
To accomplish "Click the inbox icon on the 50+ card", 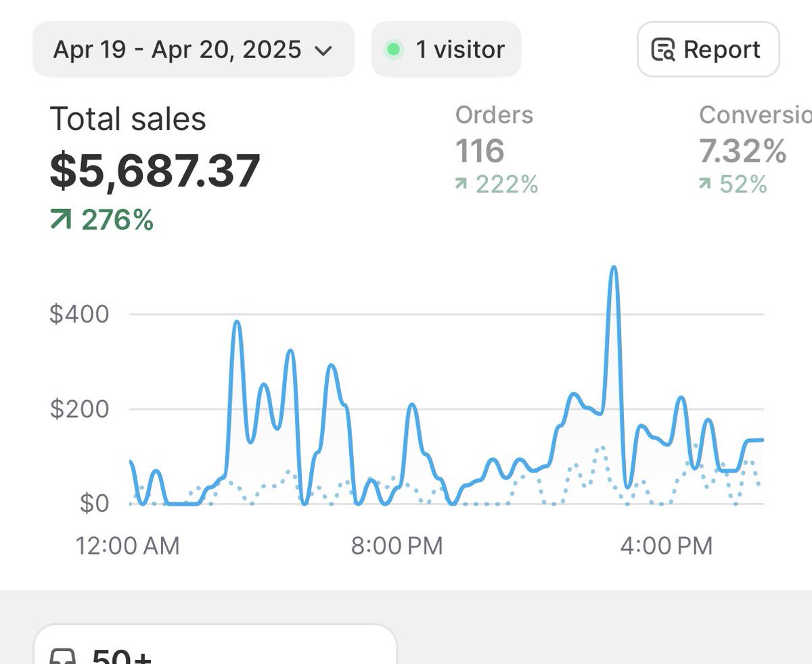I will [x=64, y=657].
